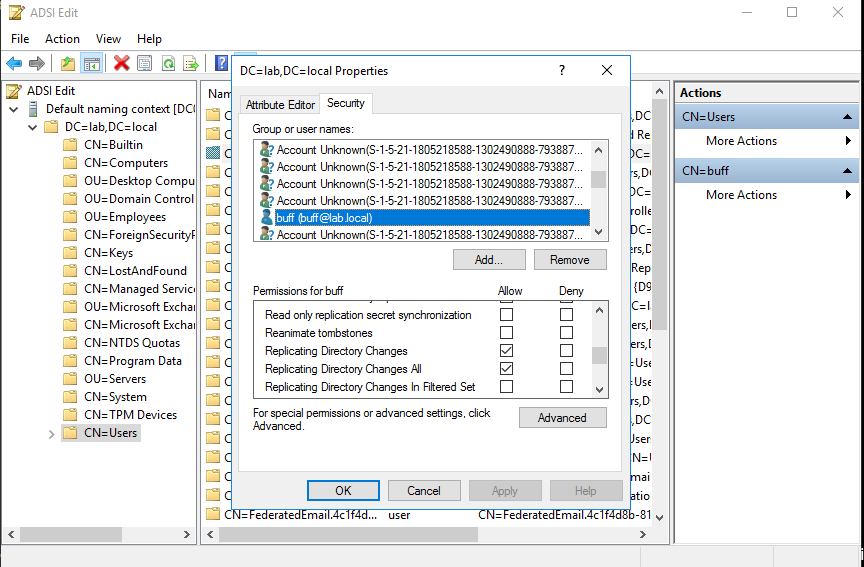
Task: Open the Properties toolbar icon
Action: pos(144,63)
